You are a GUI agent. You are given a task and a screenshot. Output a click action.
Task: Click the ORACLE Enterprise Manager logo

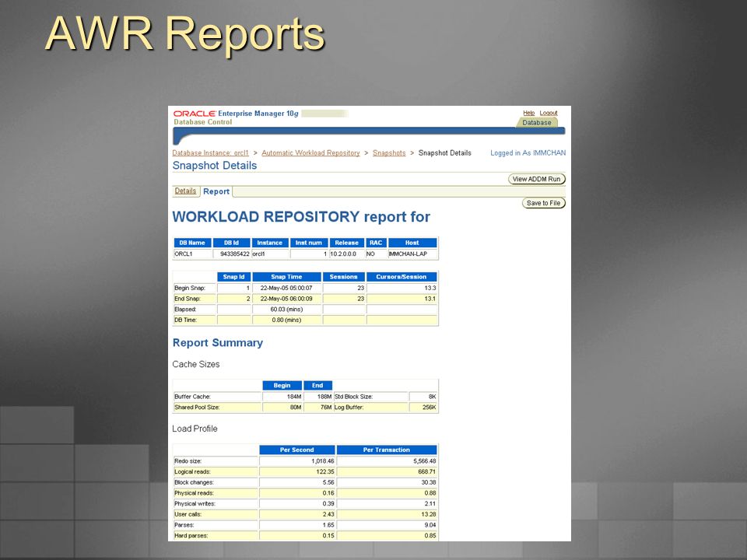click(x=236, y=114)
